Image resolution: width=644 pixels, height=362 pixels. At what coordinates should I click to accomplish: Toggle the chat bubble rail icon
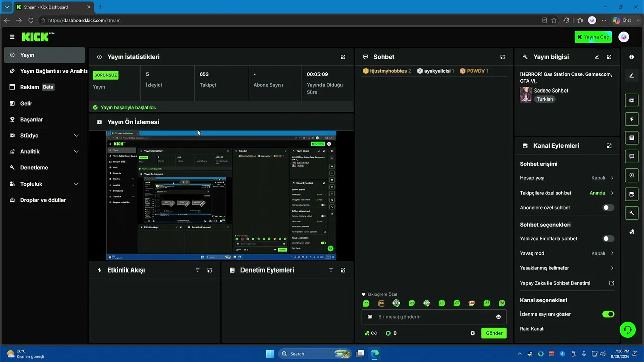pyautogui.click(x=632, y=157)
